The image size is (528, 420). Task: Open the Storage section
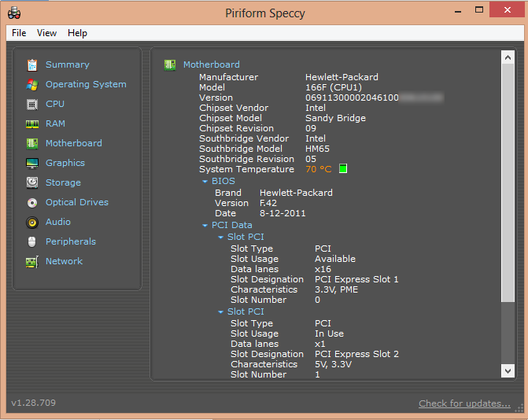pos(63,182)
